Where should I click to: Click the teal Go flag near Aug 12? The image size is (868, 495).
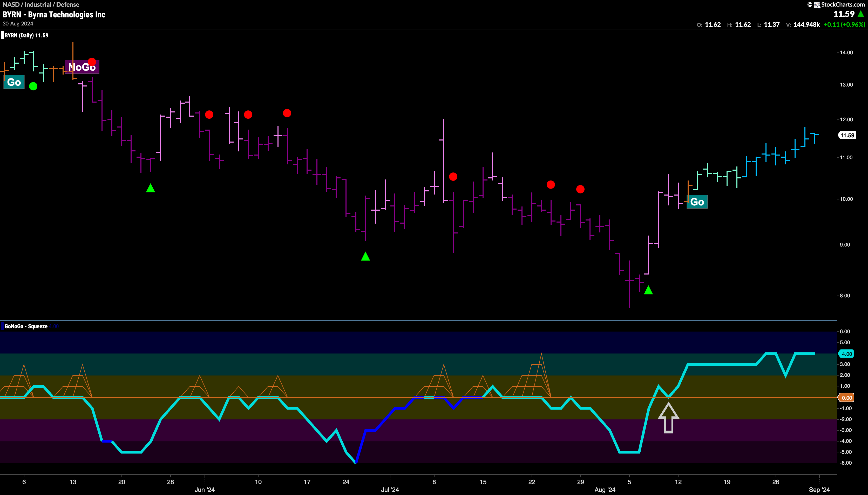point(697,202)
